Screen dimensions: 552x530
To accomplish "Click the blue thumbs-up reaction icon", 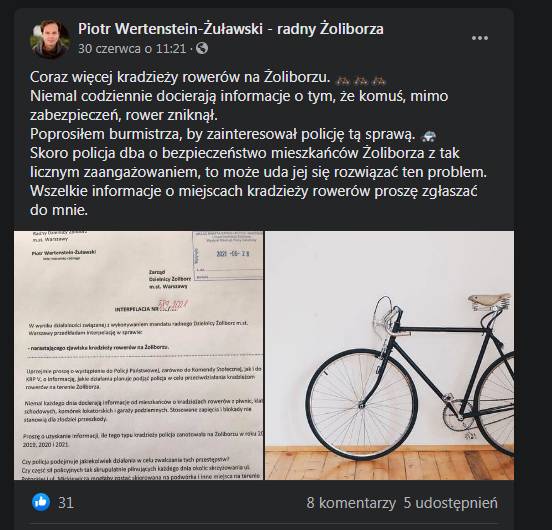I will 41,502.
